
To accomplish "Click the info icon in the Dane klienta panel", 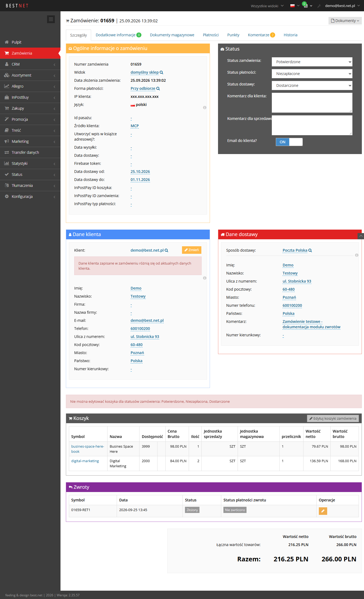I will coord(205,278).
